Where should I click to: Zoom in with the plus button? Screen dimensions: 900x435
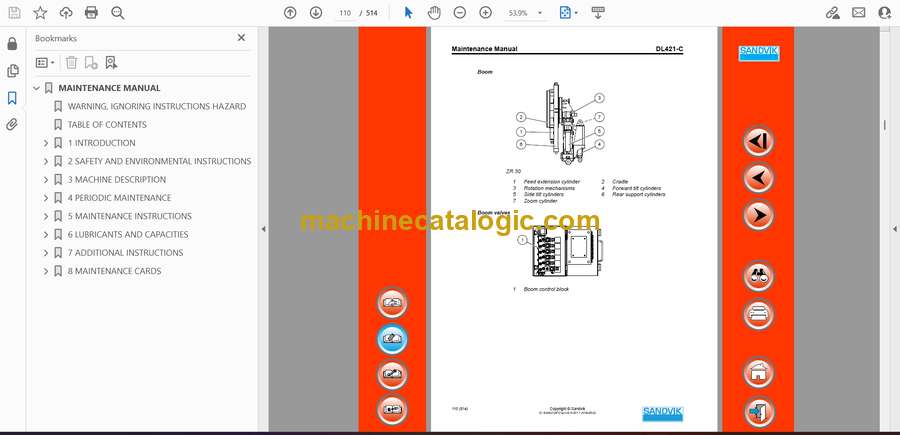(x=486, y=13)
